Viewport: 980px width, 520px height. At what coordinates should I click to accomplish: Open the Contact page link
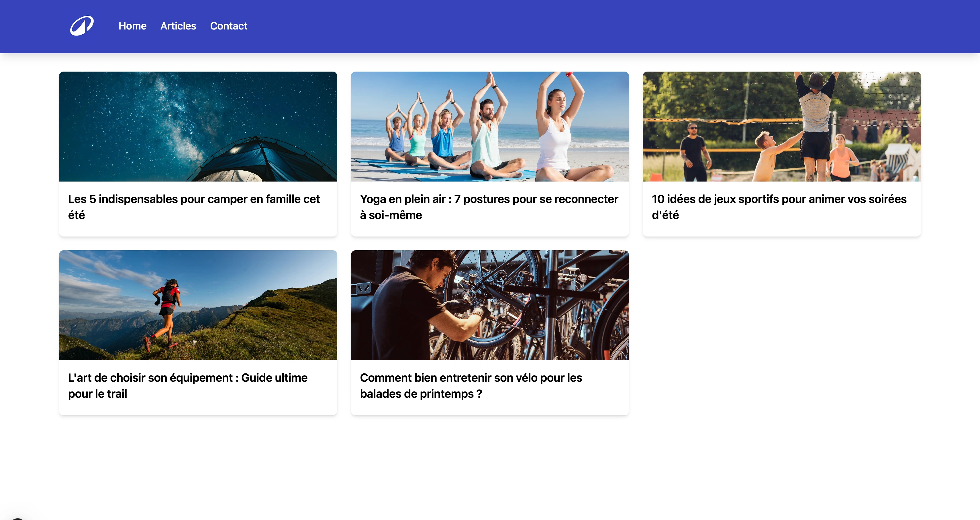click(229, 26)
